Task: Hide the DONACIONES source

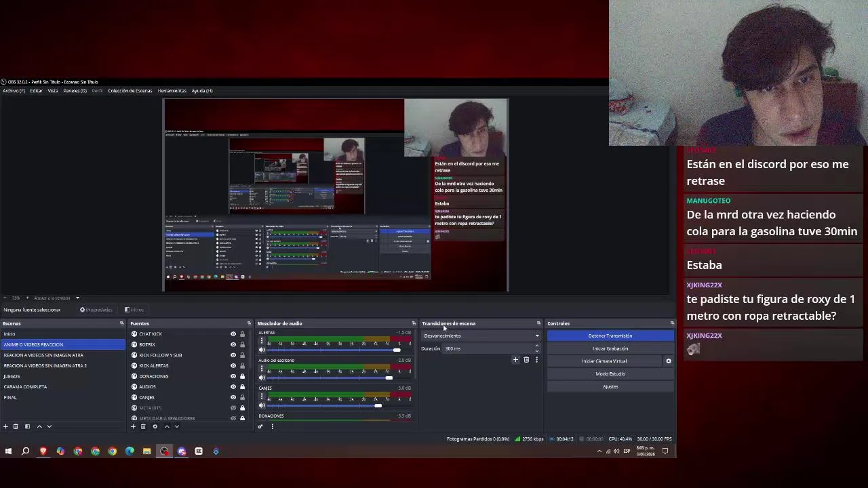Action: (x=233, y=376)
